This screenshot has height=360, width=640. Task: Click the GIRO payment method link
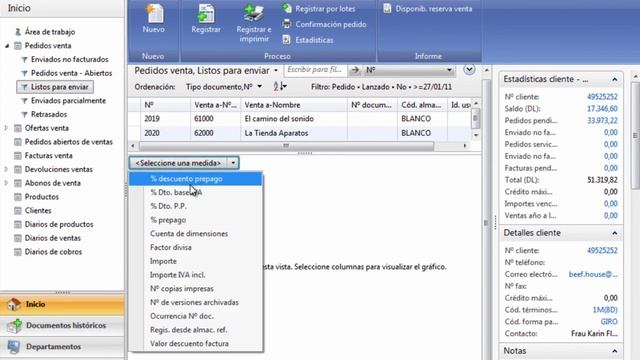609,322
